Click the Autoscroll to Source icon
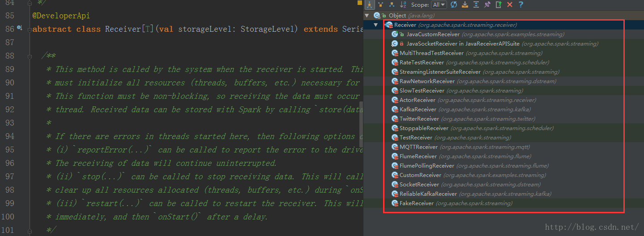 click(465, 4)
